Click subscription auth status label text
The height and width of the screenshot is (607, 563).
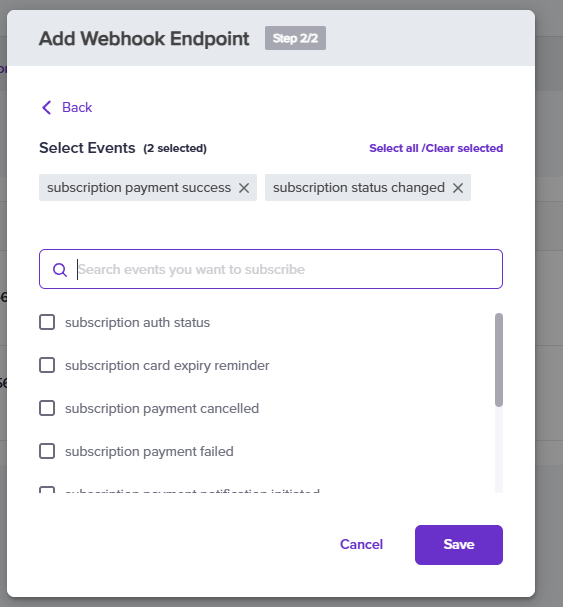click(x=137, y=322)
